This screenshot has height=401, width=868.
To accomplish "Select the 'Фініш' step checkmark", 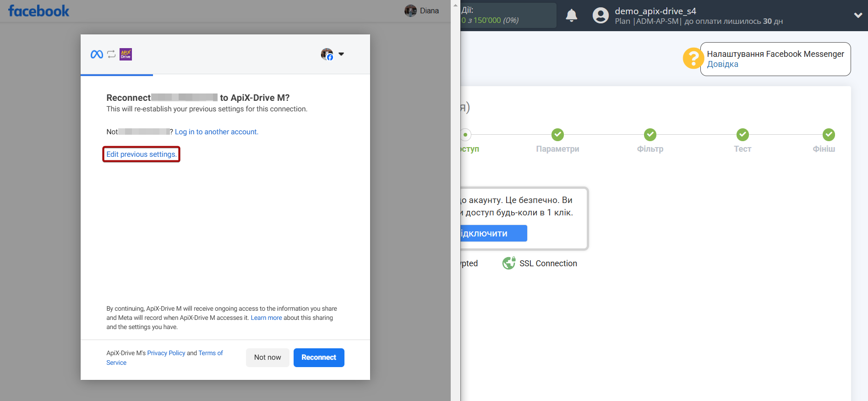I will pyautogui.click(x=829, y=135).
